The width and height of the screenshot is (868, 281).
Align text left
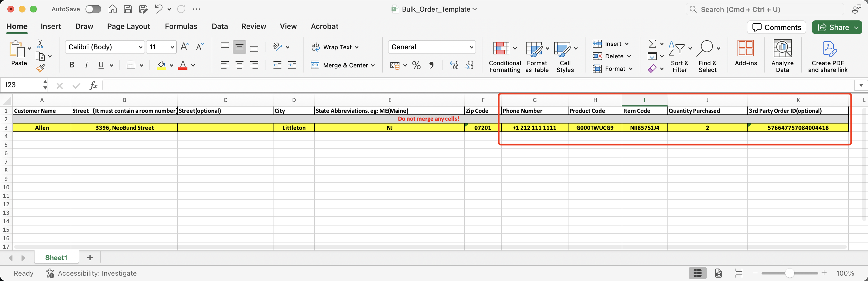225,65
